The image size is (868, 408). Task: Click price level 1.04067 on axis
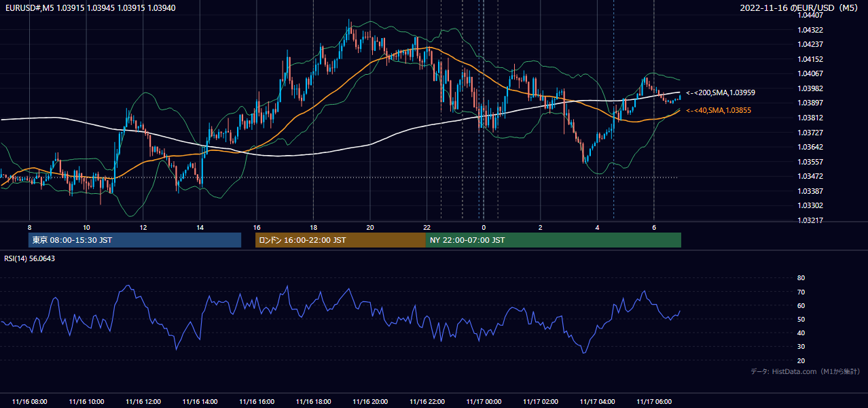(810, 73)
